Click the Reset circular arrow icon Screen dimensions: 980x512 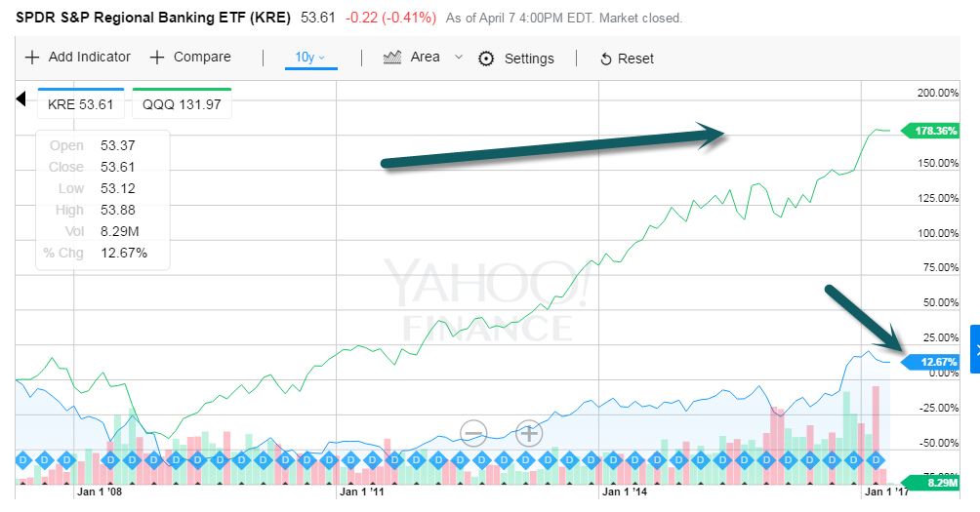(x=605, y=59)
